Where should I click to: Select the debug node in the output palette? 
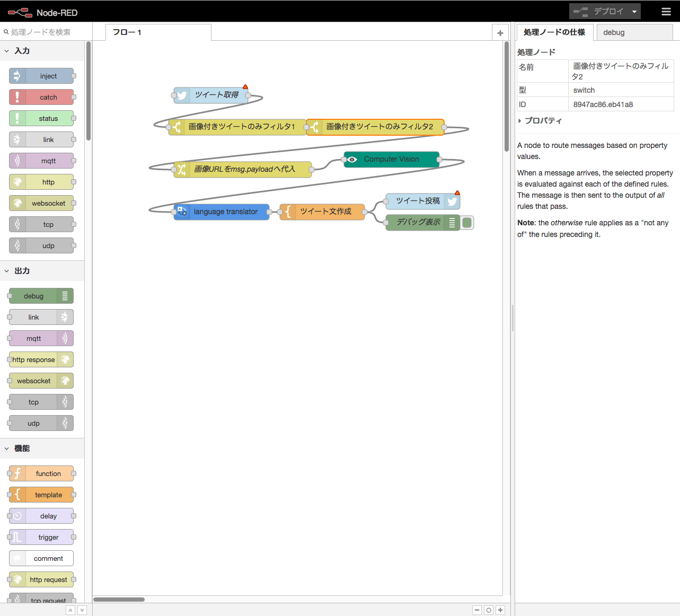(41, 296)
